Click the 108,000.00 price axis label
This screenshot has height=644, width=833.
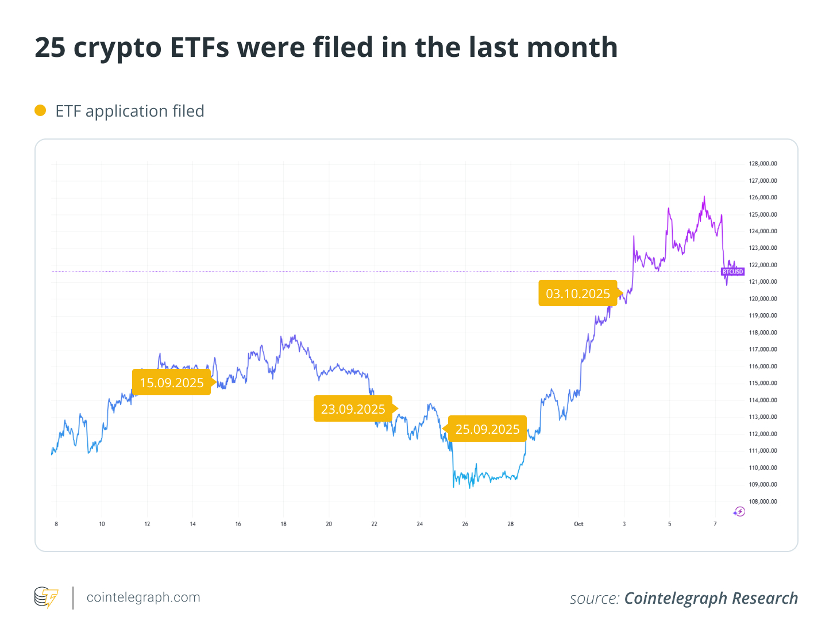[763, 502]
